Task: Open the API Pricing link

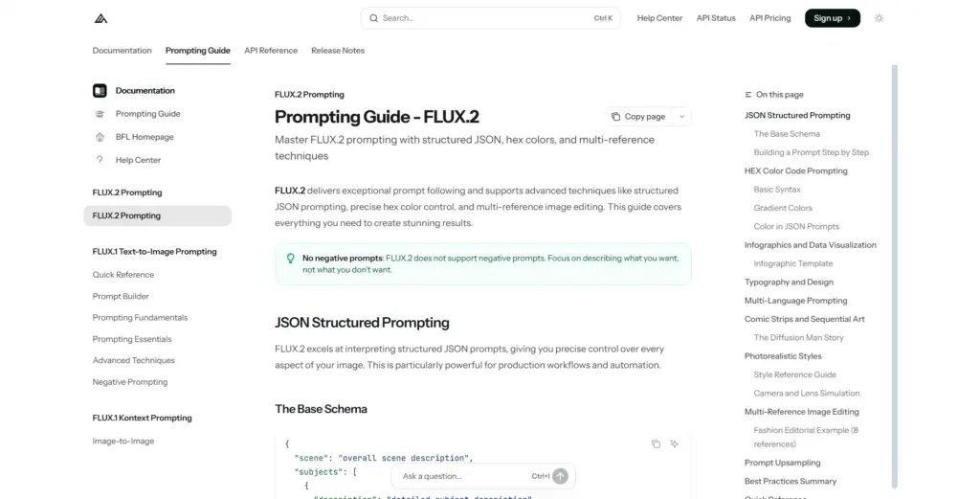Action: point(770,18)
